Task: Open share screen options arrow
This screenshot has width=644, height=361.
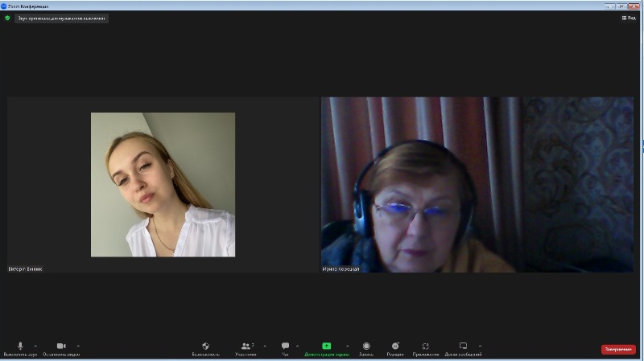Action: (x=348, y=347)
